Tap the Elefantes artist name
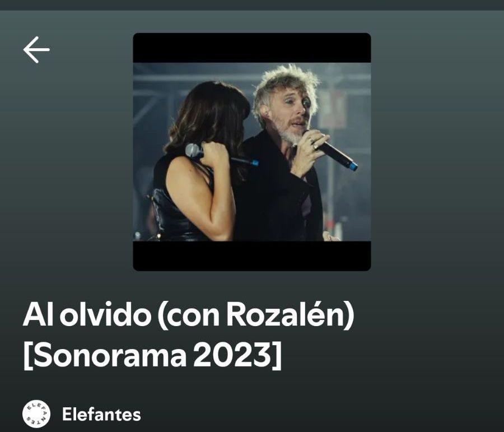This screenshot has height=432, width=504. click(101, 414)
